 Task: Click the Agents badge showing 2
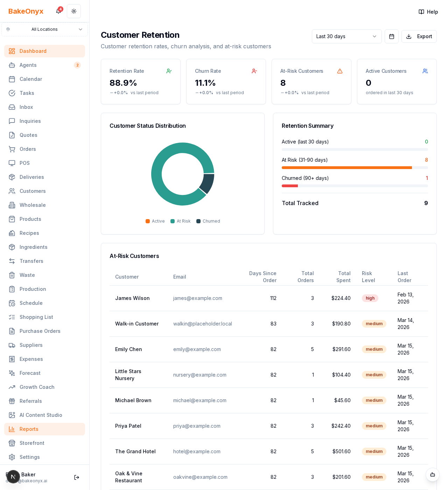[77, 65]
